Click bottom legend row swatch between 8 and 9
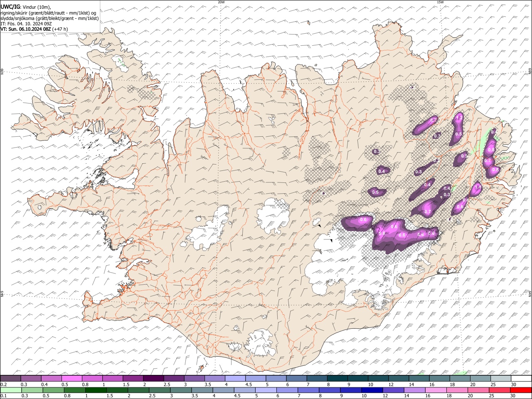Viewport: 532px width, 399px height. tap(329, 390)
